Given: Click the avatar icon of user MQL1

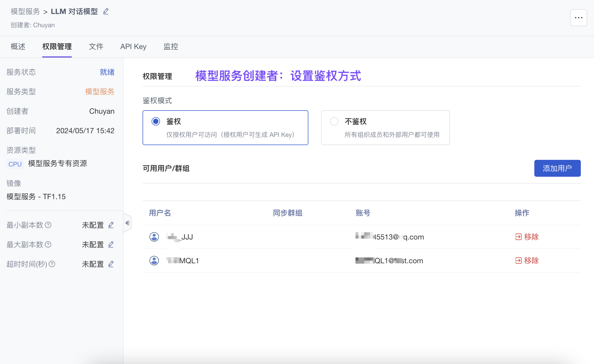Looking at the screenshot, I should coord(154,261).
